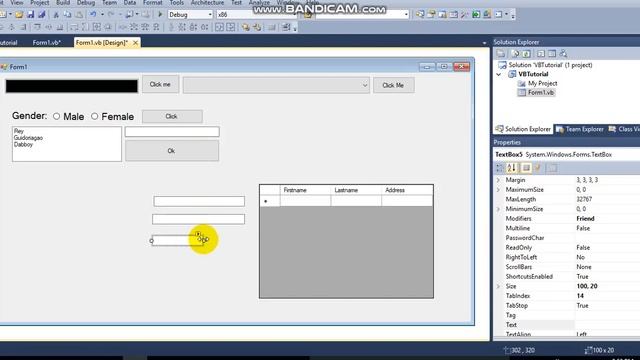Click the Properties wand icon in top toolbar
The height and width of the screenshot is (360, 640).
[464, 15]
